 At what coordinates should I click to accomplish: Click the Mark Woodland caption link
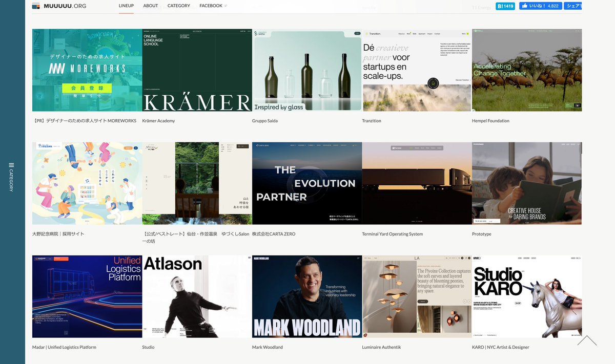268,347
